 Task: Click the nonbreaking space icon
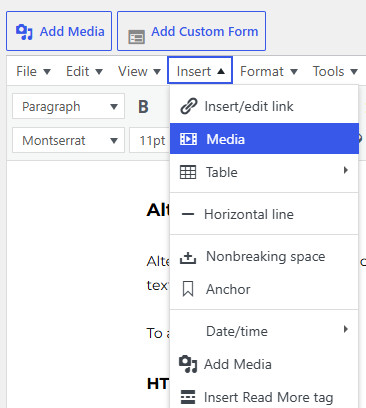pos(188,258)
